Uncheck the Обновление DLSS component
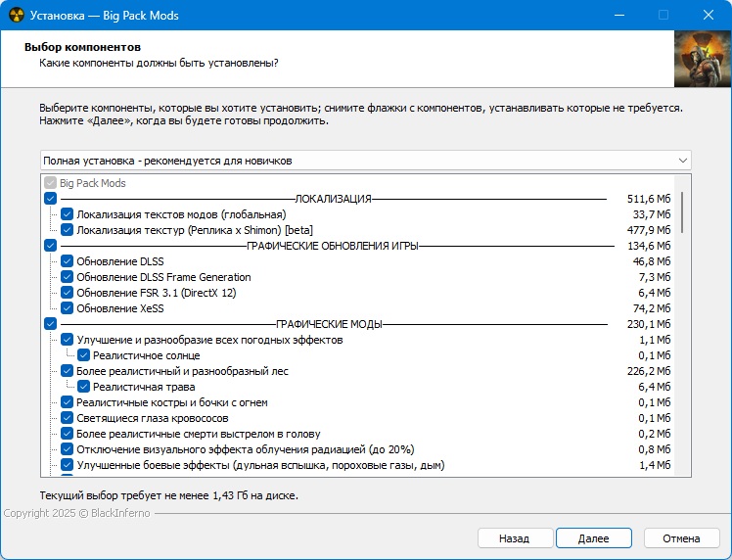732x560 pixels. coord(67,261)
